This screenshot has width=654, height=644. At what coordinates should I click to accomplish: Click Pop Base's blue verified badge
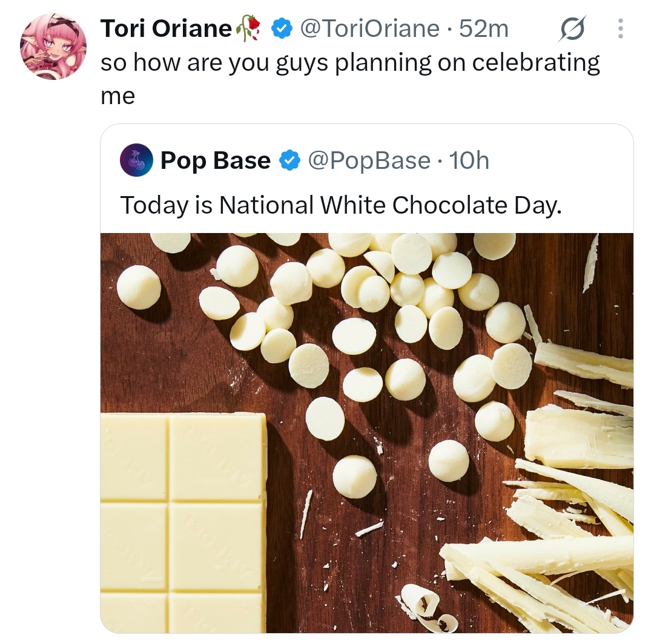(289, 161)
